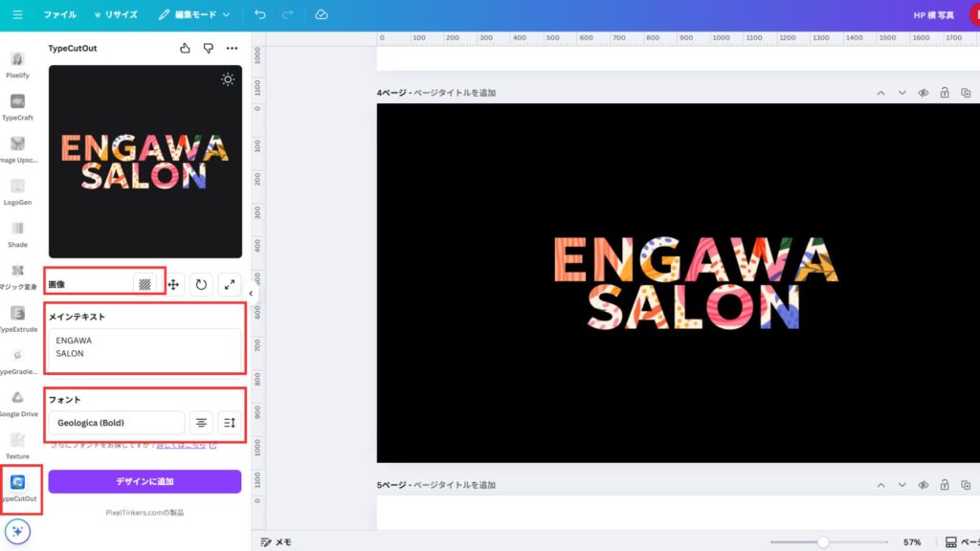Click the HP 横 写真 design title

click(x=934, y=15)
